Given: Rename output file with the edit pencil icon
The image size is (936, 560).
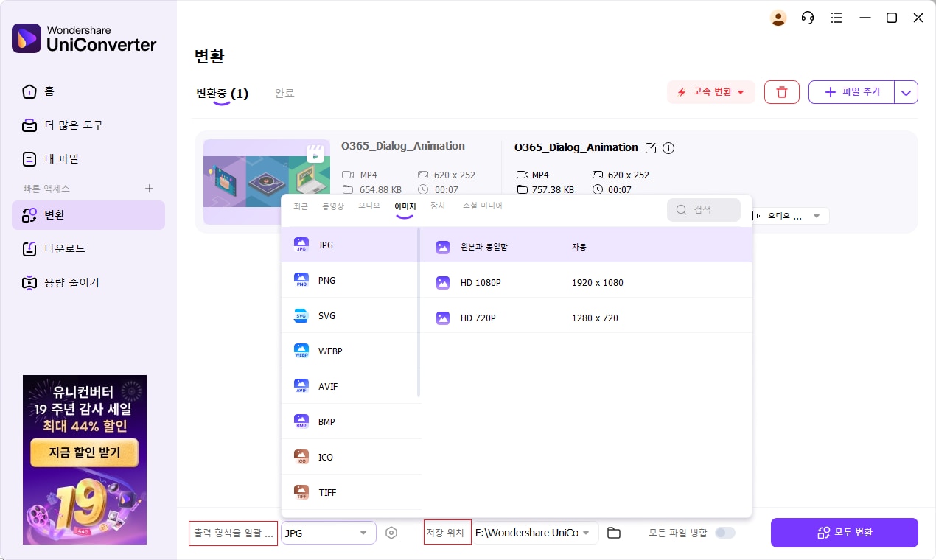Looking at the screenshot, I should [651, 148].
